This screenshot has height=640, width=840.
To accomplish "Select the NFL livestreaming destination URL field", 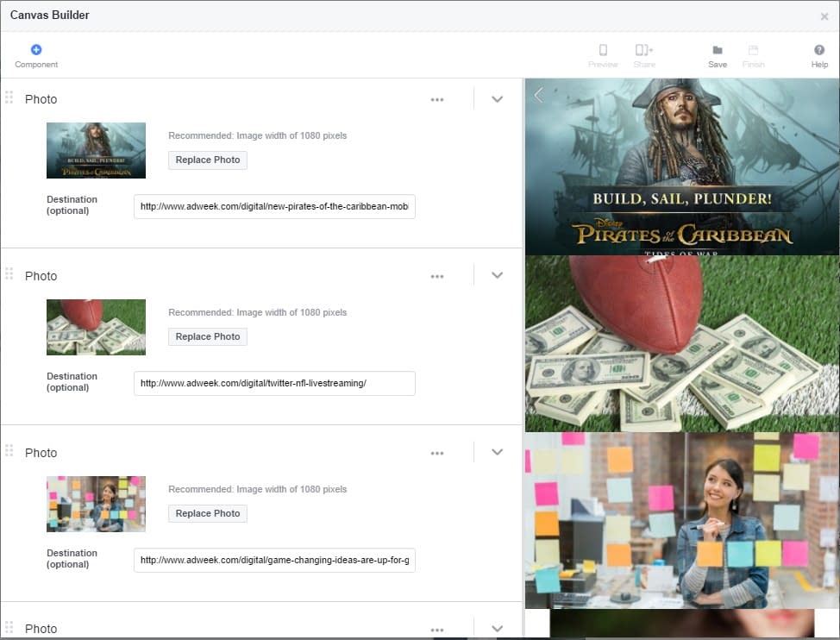I will coord(273,383).
